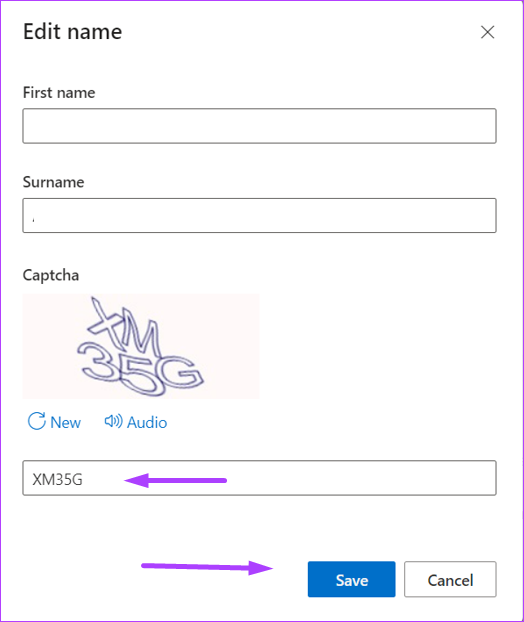Viewport: 524px width, 622px height.
Task: Play the captcha using the Audio link text
Action: click(x=147, y=422)
